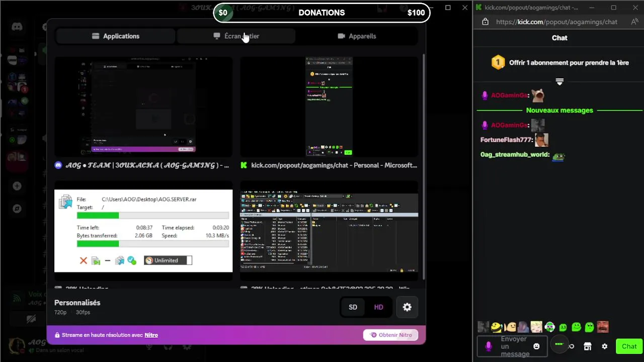
Task: Send message with the green Chat button
Action: pyautogui.click(x=629, y=346)
